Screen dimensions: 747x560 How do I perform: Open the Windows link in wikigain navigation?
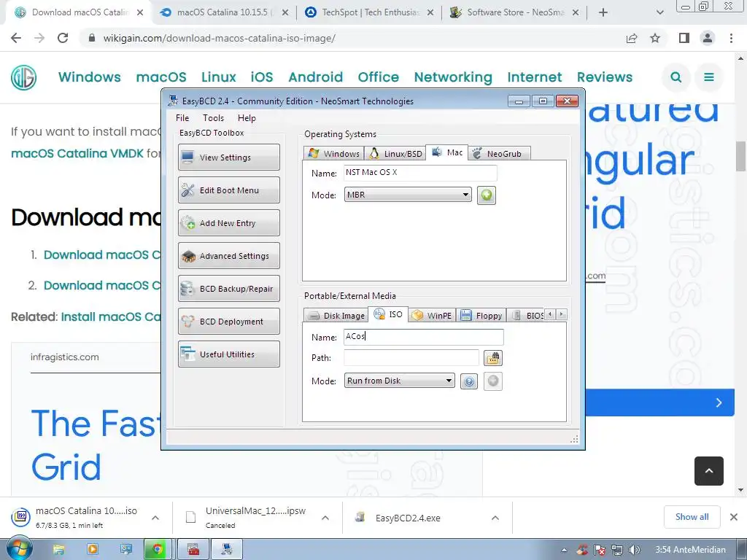pos(90,77)
